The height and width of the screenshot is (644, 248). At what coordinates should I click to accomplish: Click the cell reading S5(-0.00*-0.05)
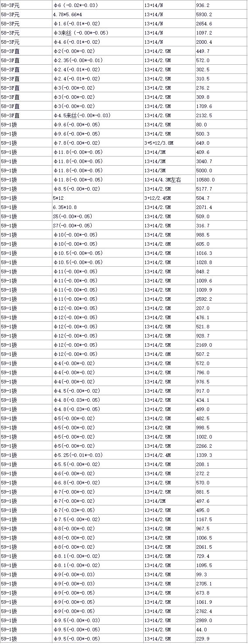(x=97, y=216)
